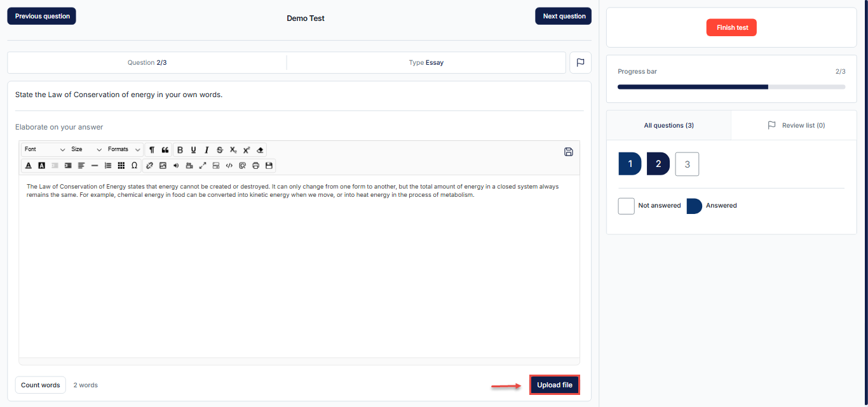Insert audio via speaker icon
The image size is (868, 407).
click(x=176, y=165)
